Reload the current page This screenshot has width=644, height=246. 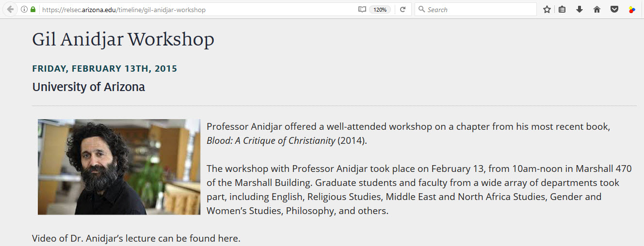tap(402, 9)
